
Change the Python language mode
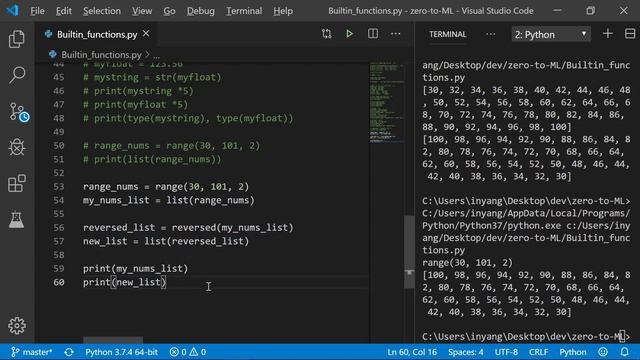pyautogui.click(x=573, y=352)
